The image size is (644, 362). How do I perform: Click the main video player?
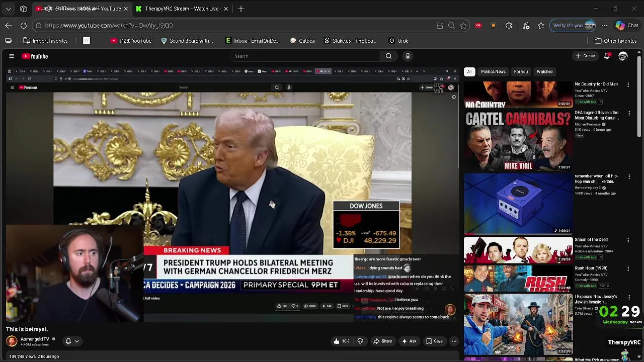pos(232,195)
